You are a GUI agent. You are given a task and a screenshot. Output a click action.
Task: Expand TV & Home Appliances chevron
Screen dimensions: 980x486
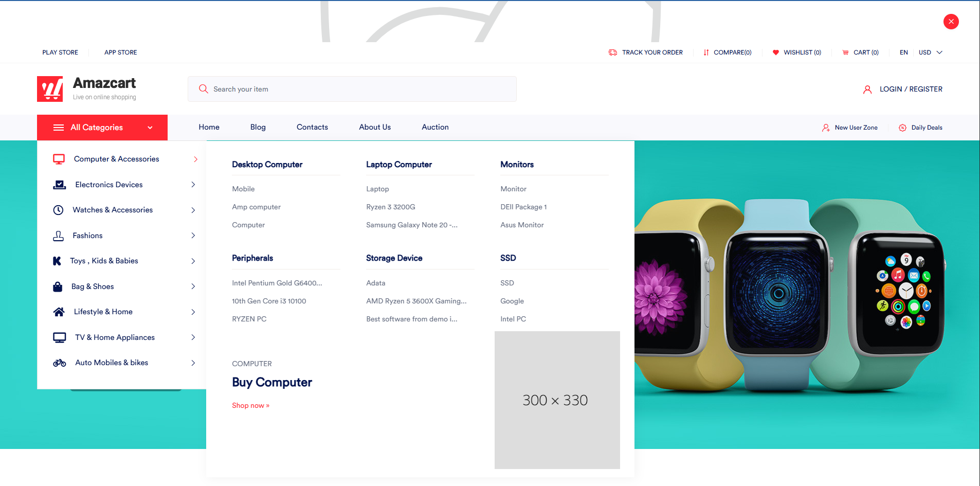(193, 337)
